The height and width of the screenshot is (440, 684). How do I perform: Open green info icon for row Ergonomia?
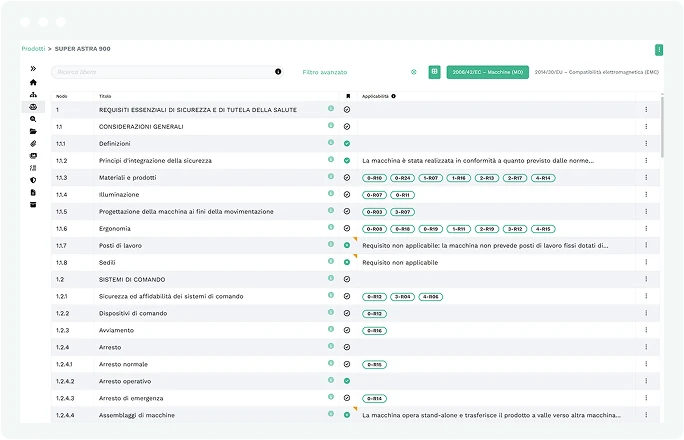(331, 227)
